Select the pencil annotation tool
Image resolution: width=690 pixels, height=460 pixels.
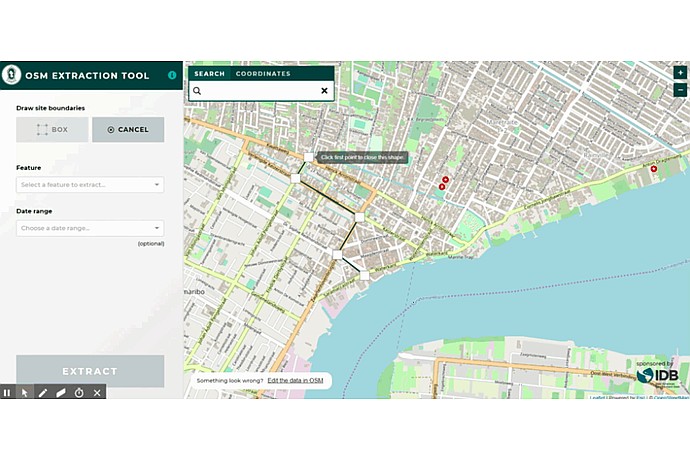pyautogui.click(x=43, y=393)
